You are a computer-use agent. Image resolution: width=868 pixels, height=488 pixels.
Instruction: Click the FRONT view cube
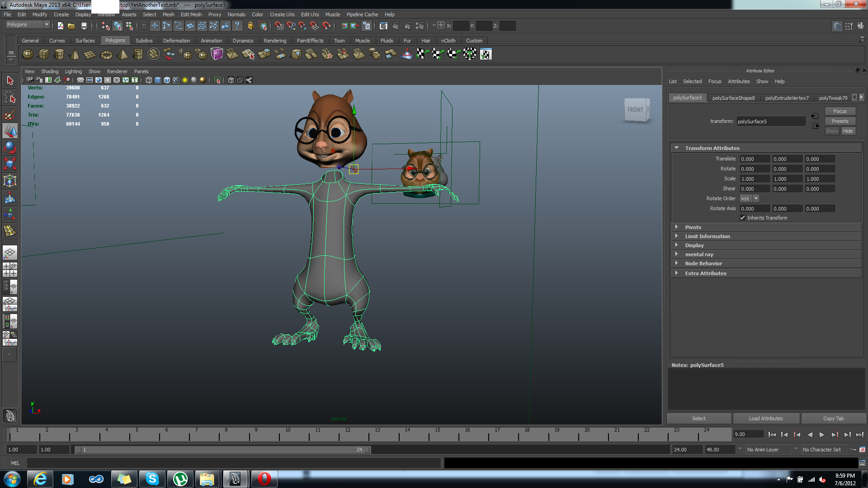(636, 110)
